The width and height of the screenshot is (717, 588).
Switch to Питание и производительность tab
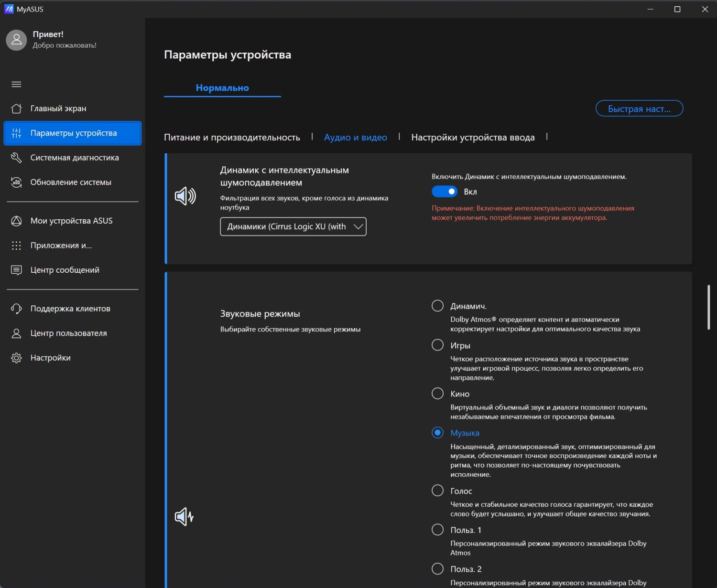(232, 138)
